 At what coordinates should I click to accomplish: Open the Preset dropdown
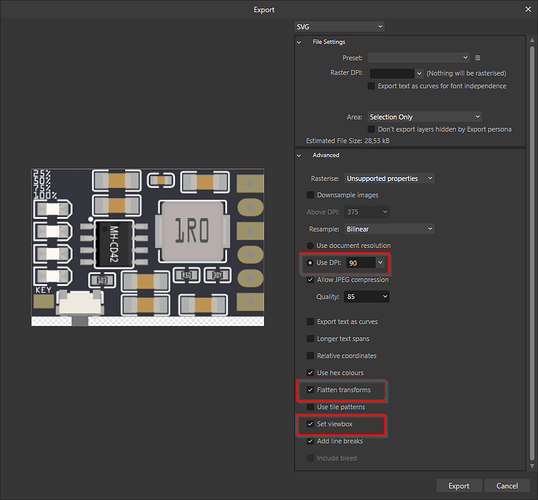[419, 58]
